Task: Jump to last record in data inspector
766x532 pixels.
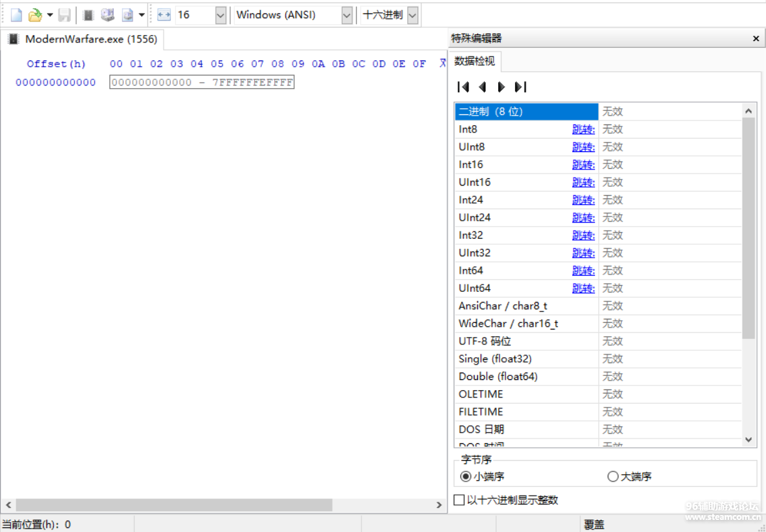Action: (x=520, y=86)
